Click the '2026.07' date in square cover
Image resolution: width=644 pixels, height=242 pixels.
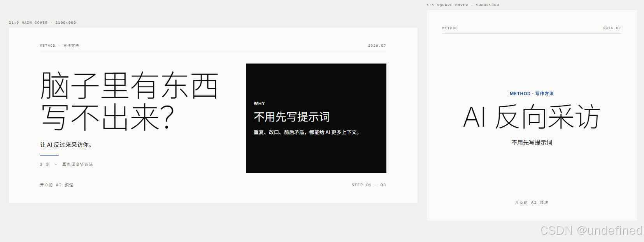point(612,28)
